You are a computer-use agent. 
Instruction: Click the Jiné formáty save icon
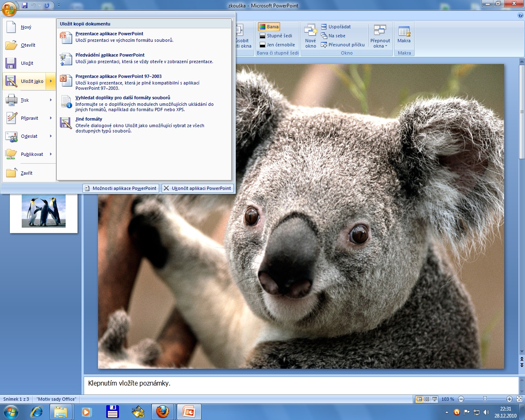pos(66,123)
